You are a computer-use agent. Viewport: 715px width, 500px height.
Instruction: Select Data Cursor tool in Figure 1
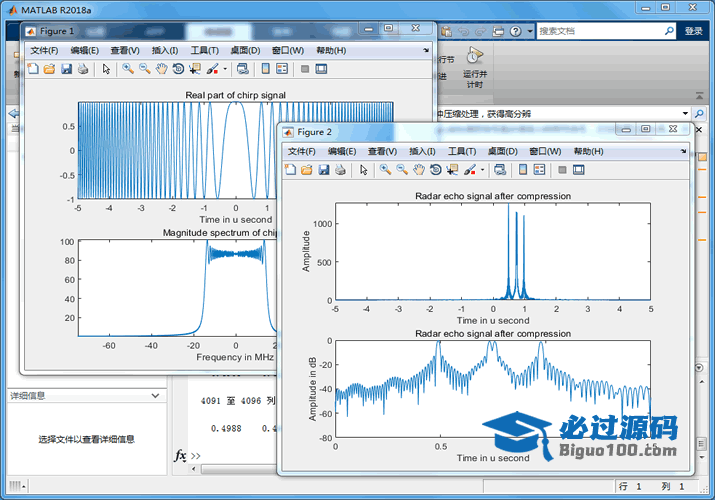[195, 69]
